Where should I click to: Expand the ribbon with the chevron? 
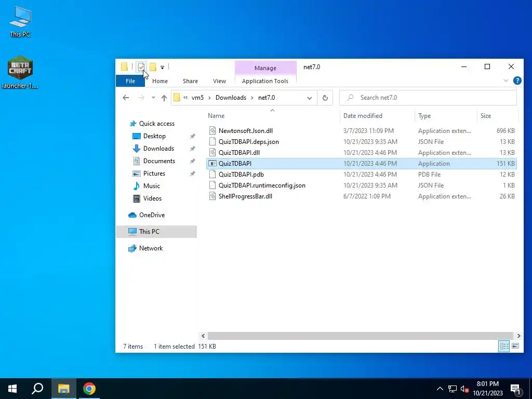point(506,81)
